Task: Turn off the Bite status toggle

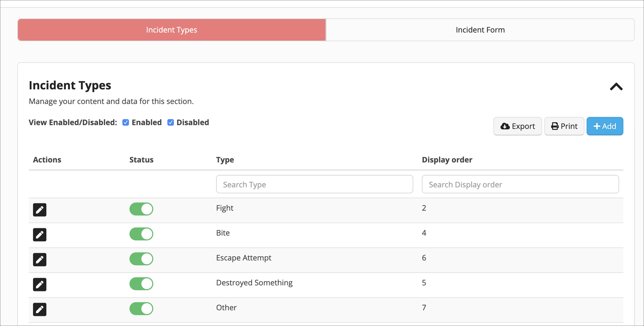Action: 141,234
